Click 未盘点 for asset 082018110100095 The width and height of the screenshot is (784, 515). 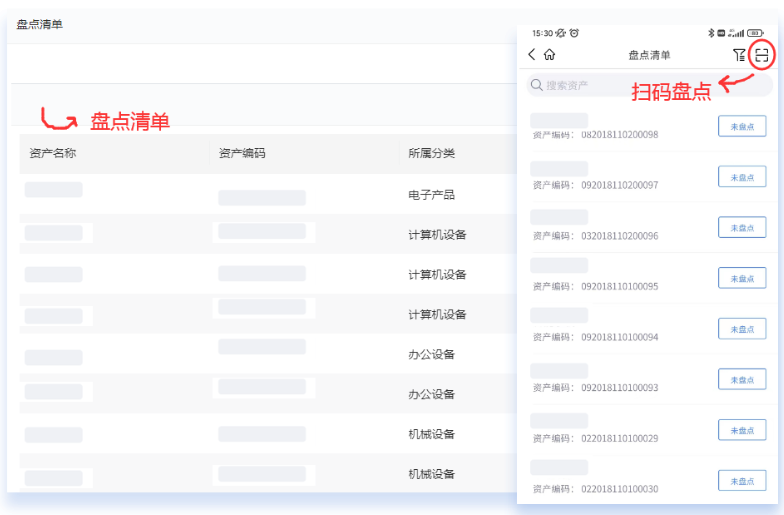tap(742, 278)
